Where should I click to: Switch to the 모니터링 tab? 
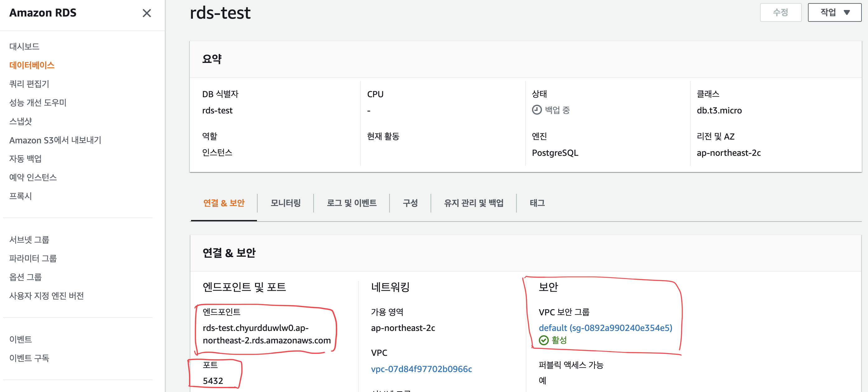point(285,203)
